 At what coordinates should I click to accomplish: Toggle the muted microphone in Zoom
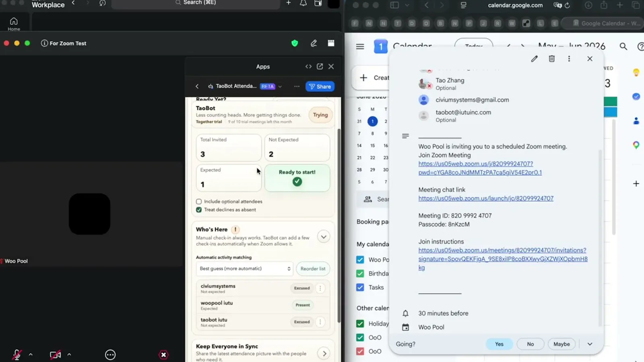17,355
